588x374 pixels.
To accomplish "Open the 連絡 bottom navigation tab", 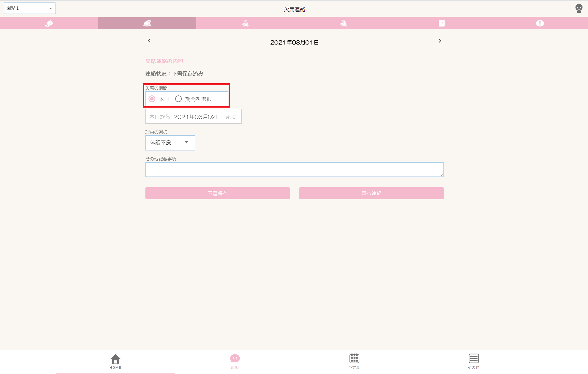I will point(235,362).
